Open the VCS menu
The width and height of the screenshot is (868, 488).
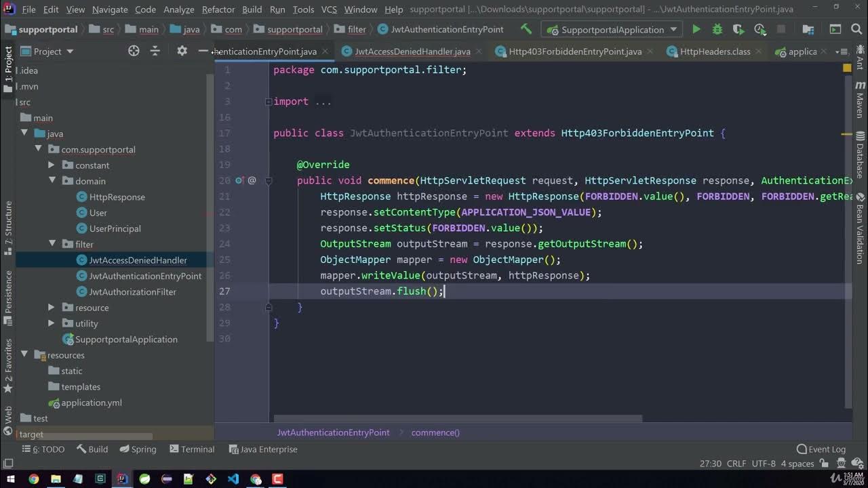point(329,9)
